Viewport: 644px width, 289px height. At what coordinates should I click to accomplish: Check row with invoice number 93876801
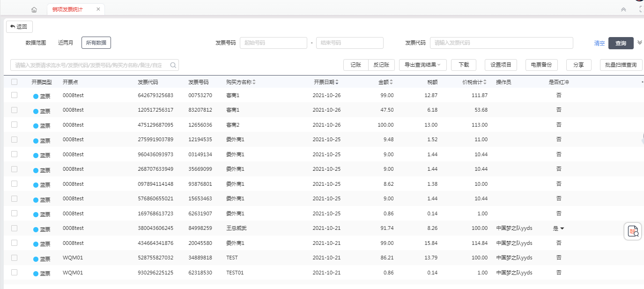coord(14,183)
